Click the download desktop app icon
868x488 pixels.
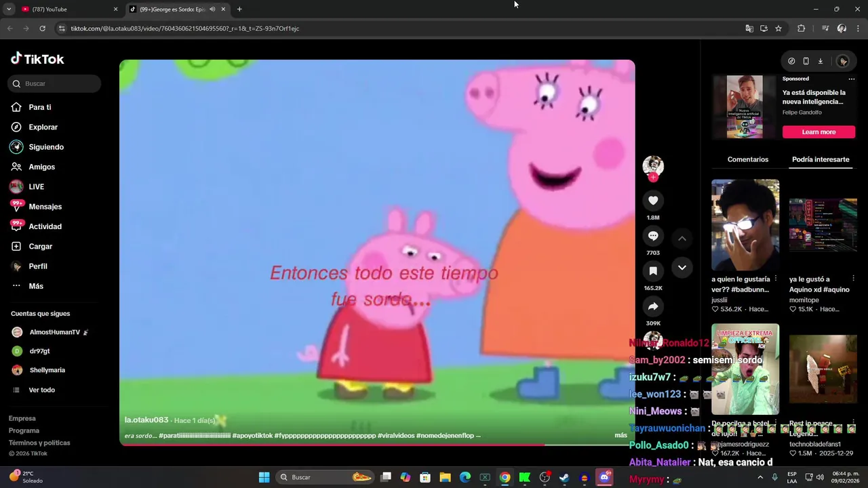coord(820,61)
